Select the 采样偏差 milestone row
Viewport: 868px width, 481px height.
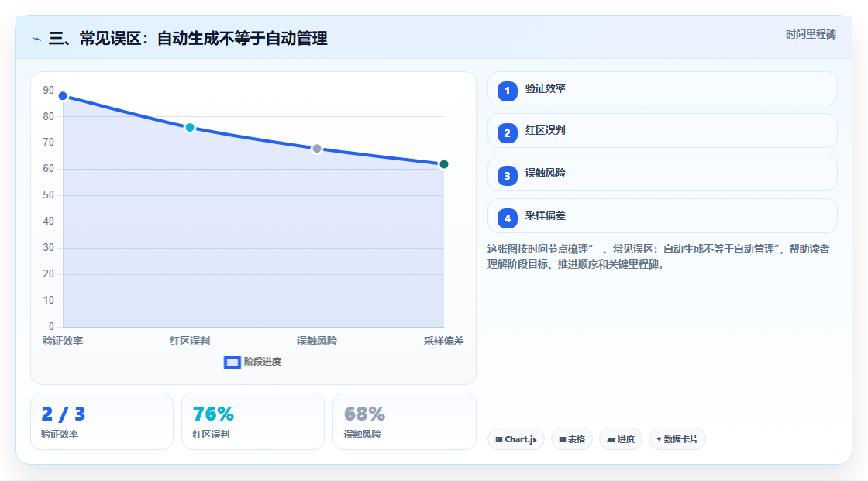coord(662,216)
